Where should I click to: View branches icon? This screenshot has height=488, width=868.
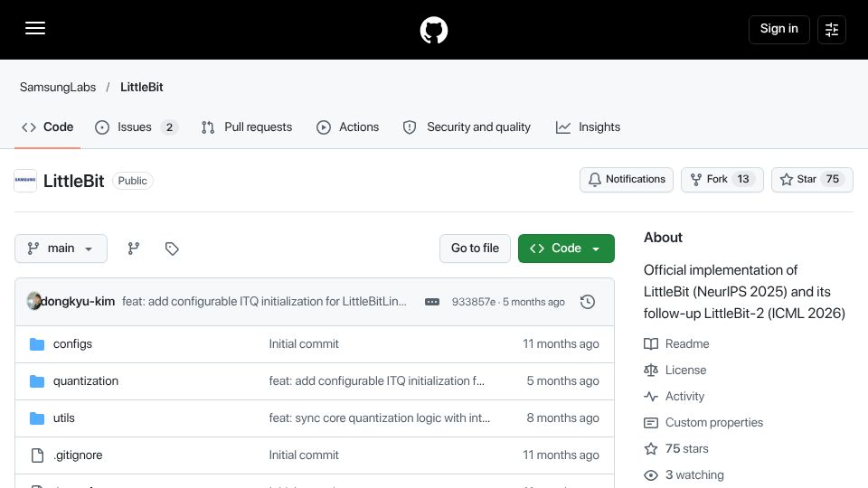[134, 249]
